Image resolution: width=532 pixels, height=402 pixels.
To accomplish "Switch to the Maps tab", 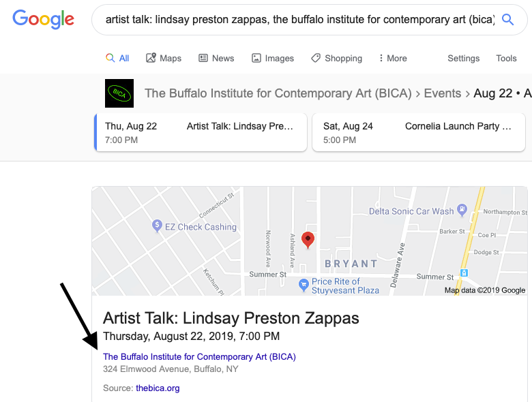I will tap(164, 59).
